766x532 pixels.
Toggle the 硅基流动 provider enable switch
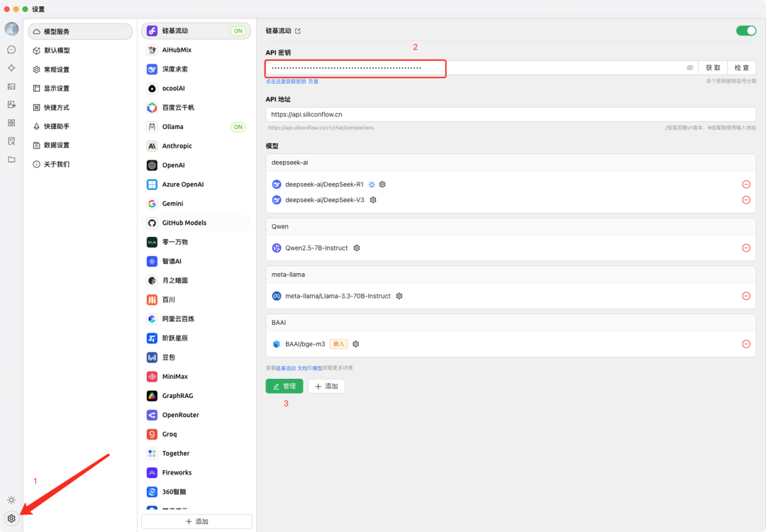(746, 31)
